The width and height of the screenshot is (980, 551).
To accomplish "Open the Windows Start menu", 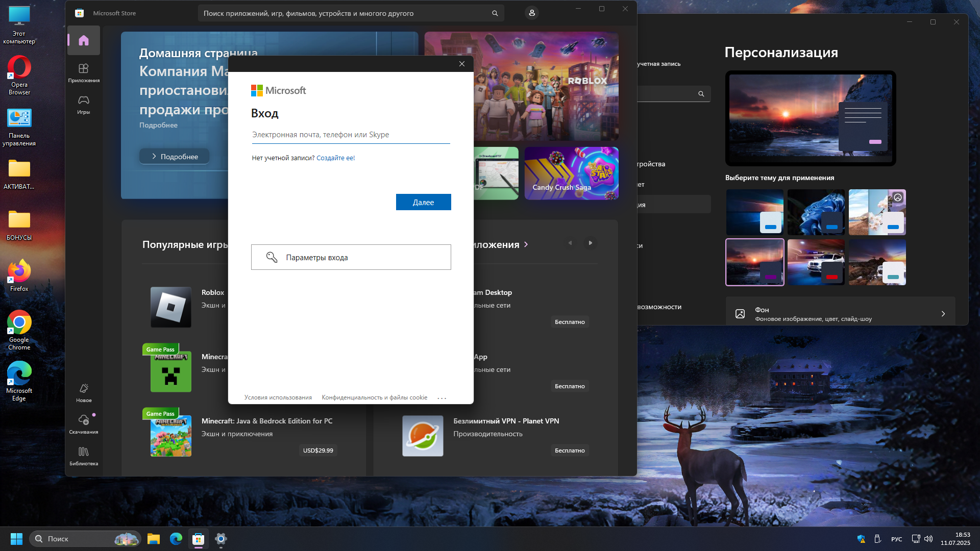I will click(x=16, y=539).
